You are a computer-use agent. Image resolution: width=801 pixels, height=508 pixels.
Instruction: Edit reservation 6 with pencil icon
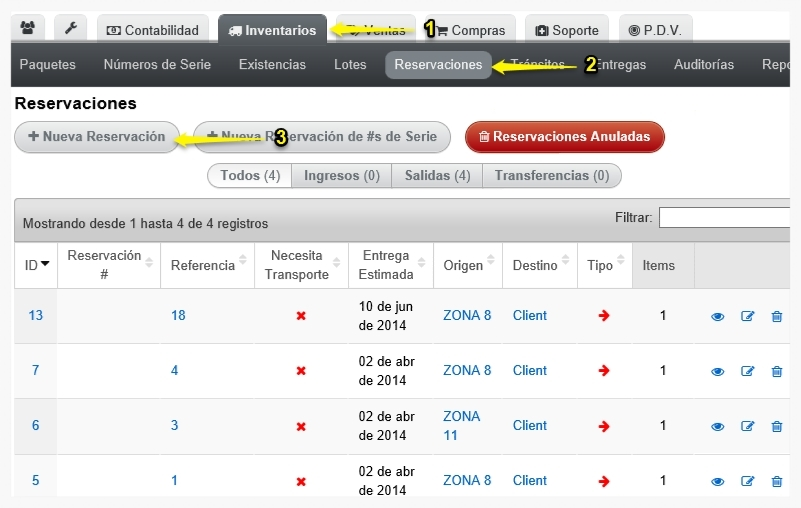click(x=747, y=426)
